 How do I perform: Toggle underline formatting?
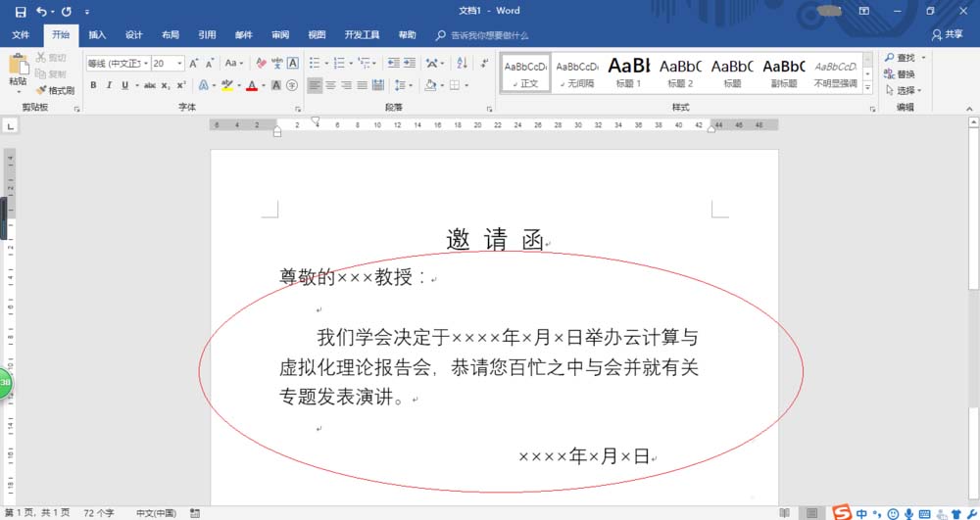click(125, 85)
